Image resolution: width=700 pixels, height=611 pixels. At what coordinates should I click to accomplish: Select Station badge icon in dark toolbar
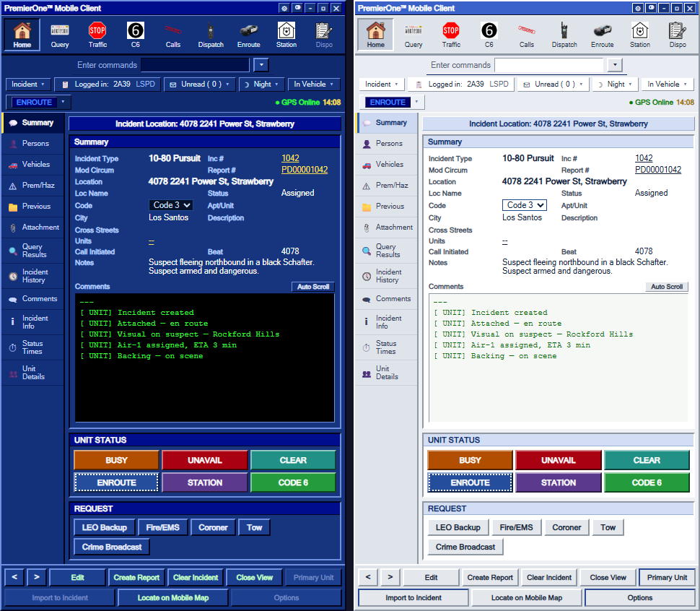[x=286, y=35]
